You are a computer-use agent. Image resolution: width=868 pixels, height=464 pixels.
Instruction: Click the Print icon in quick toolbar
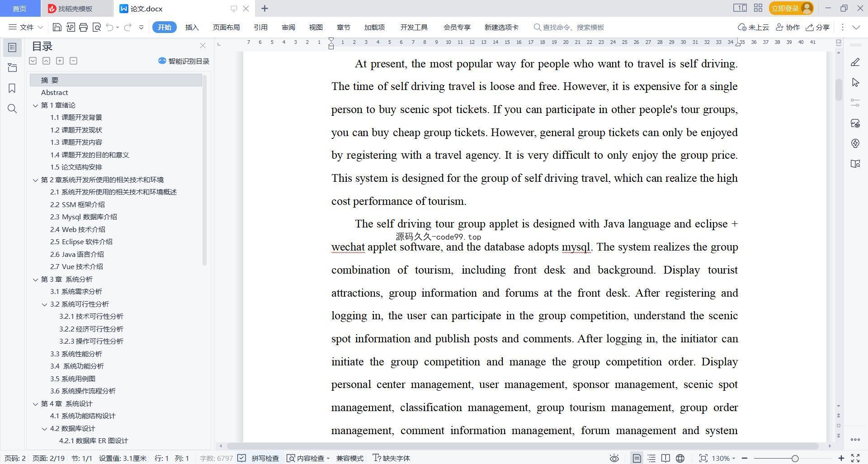pyautogui.click(x=83, y=27)
